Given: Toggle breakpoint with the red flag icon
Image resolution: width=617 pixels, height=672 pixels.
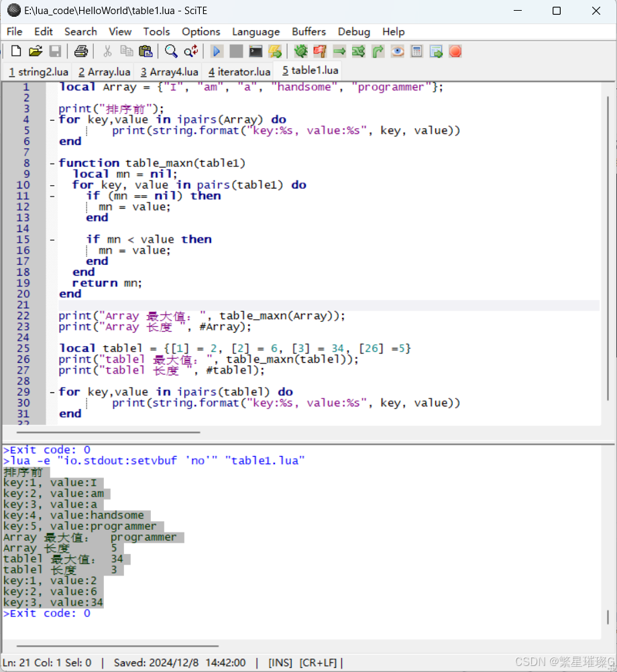Looking at the screenshot, I should pyautogui.click(x=320, y=52).
